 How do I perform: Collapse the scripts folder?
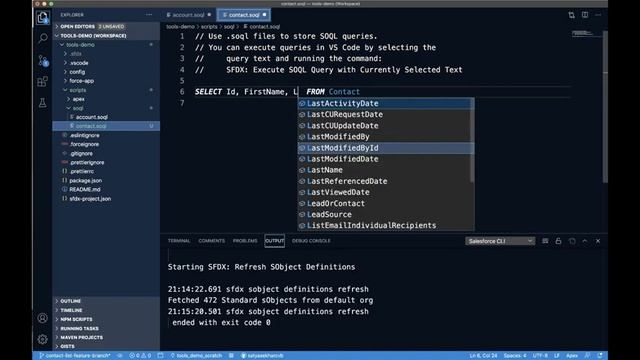tap(106, 90)
